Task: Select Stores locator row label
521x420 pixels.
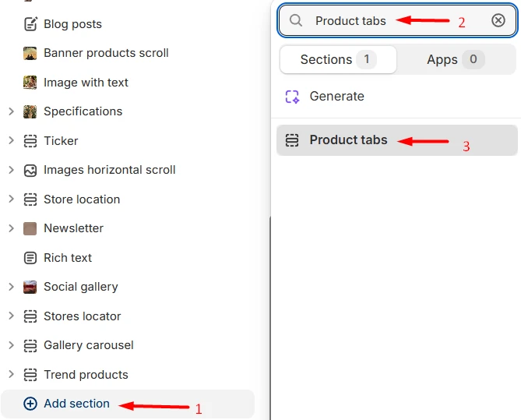Action: click(83, 316)
